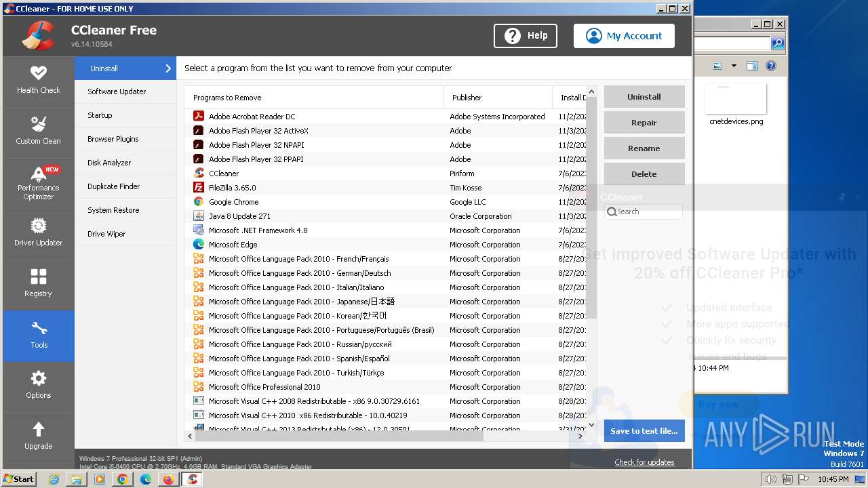Open the Uninstall tools tab

tap(125, 68)
